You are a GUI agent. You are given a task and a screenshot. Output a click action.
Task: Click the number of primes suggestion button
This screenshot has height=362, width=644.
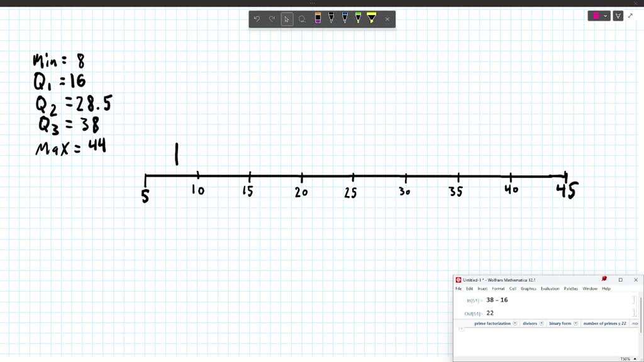pos(605,323)
